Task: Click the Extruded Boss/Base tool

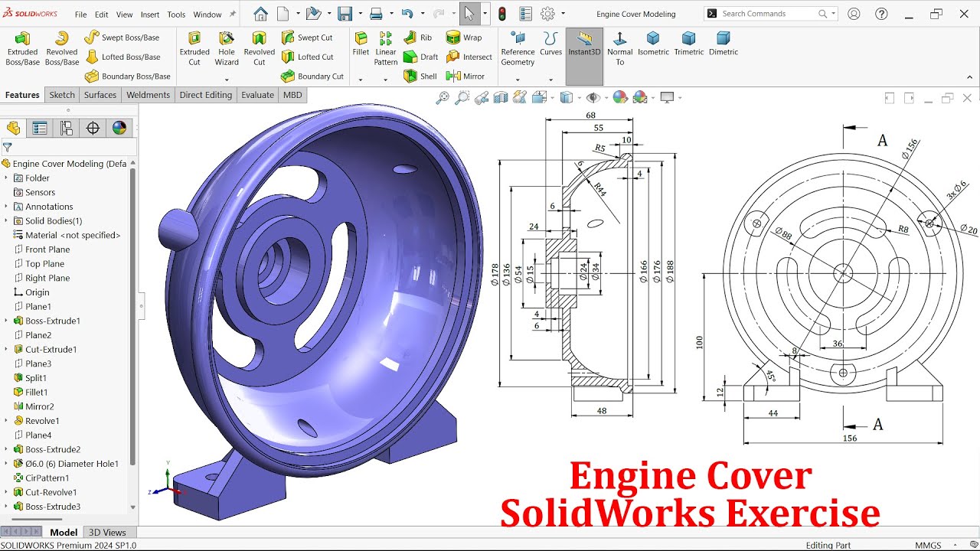Action: click(x=23, y=48)
